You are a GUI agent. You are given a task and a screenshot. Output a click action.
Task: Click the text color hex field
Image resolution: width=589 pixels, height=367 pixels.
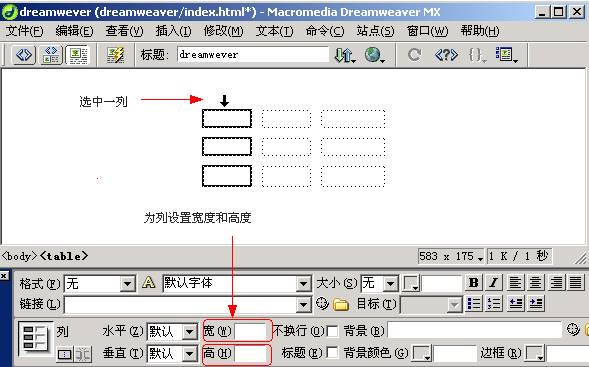(442, 284)
